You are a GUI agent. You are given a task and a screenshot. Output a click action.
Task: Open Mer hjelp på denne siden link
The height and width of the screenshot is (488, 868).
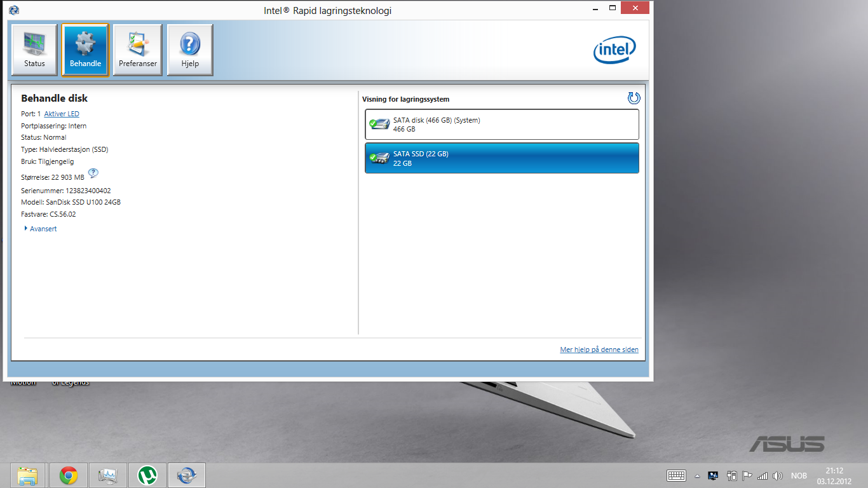pos(599,349)
